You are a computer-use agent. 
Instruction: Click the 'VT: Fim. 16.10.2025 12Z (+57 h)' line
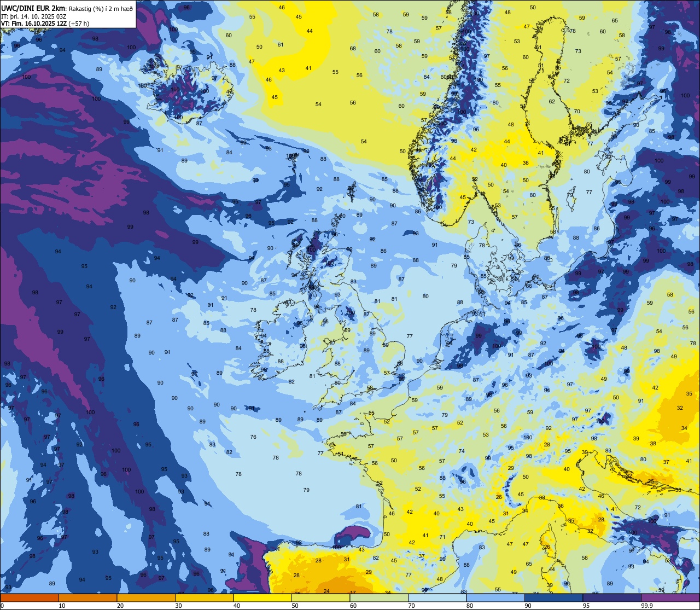click(45, 24)
